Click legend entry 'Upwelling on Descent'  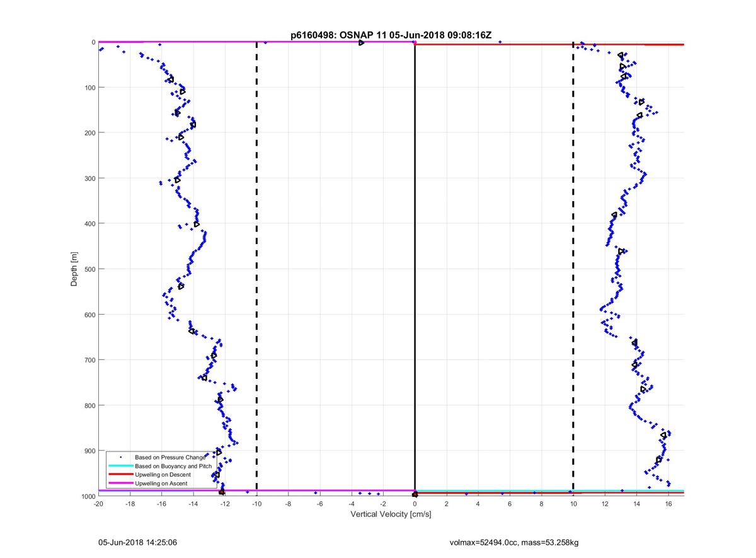pyautogui.click(x=164, y=474)
